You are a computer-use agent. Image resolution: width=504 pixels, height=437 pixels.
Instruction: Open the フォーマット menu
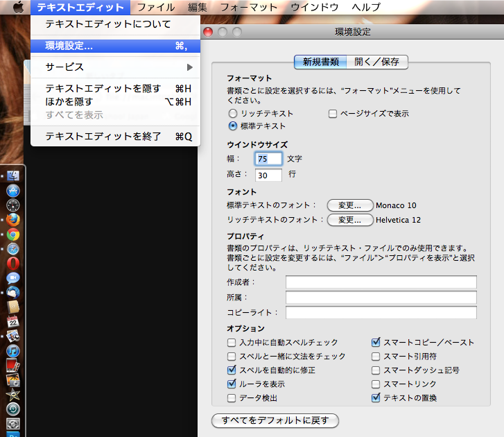tap(249, 7)
